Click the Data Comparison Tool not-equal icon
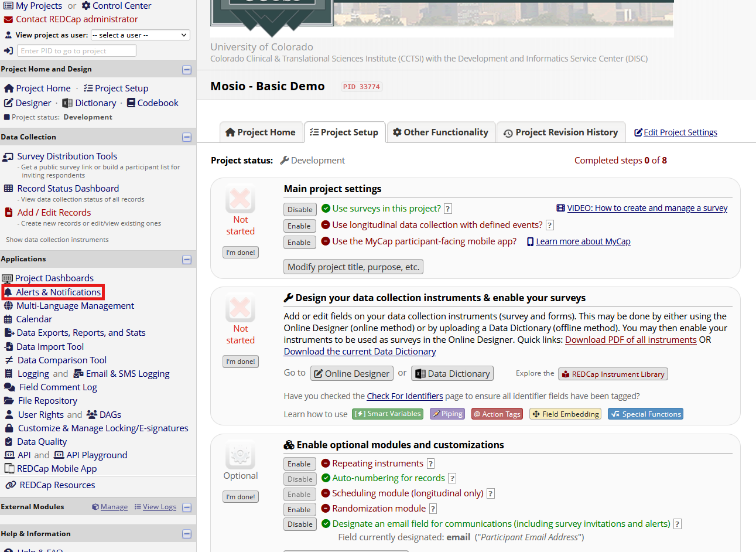This screenshot has height=552, width=756. (x=9, y=360)
